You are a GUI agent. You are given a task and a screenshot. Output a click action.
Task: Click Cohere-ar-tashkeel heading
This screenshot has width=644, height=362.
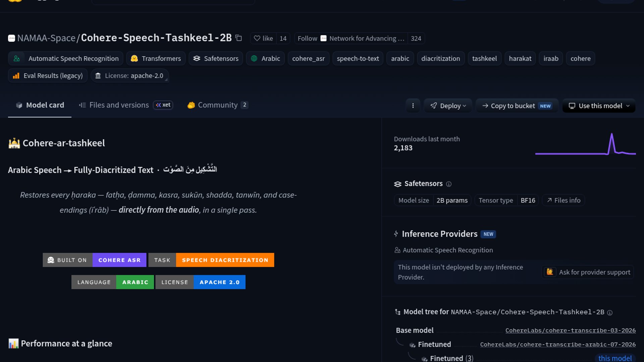pos(57,143)
